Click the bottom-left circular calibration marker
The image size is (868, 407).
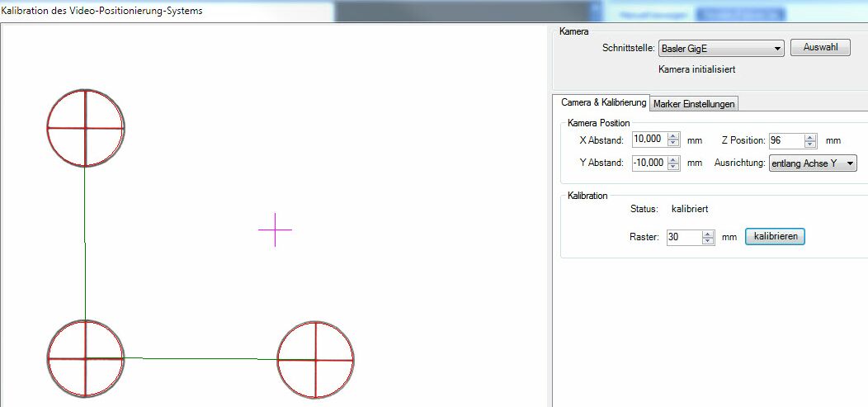tap(85, 357)
